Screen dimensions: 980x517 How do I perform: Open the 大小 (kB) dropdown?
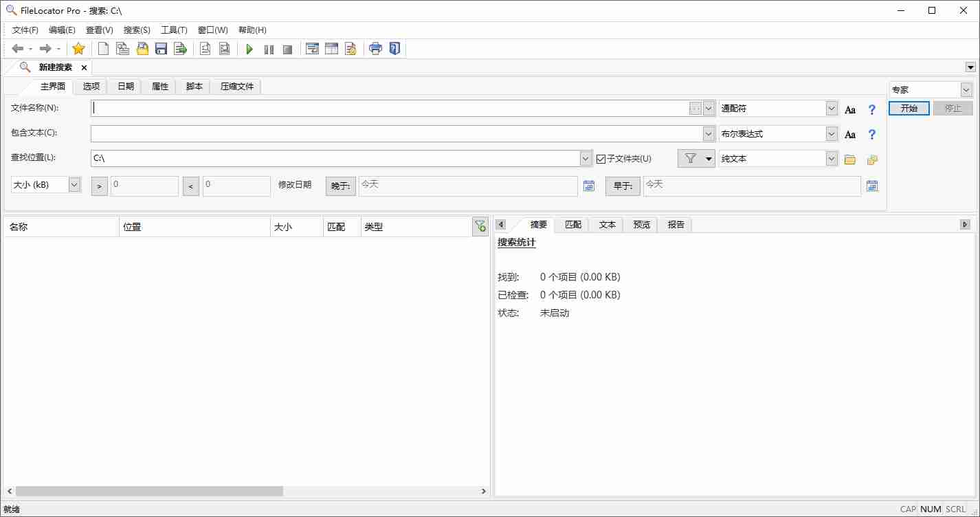pyautogui.click(x=74, y=184)
